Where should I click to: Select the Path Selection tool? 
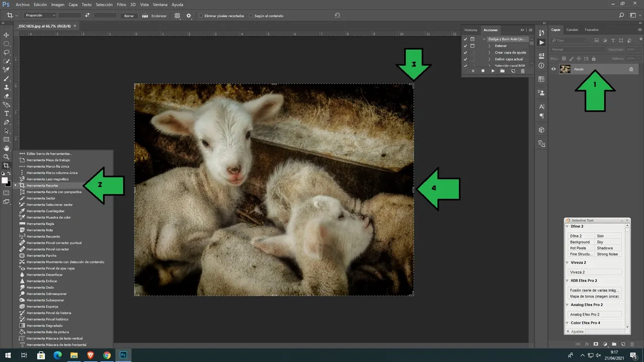7,131
